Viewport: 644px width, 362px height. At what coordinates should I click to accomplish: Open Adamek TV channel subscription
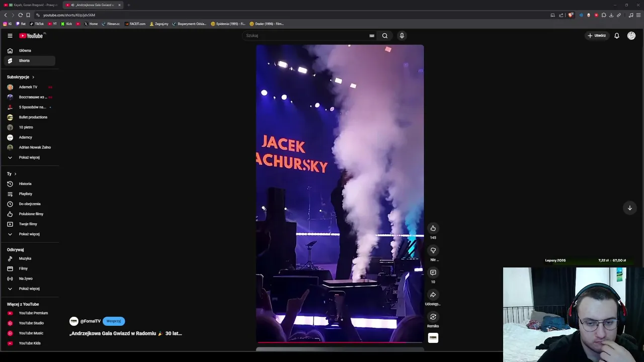(x=30, y=87)
